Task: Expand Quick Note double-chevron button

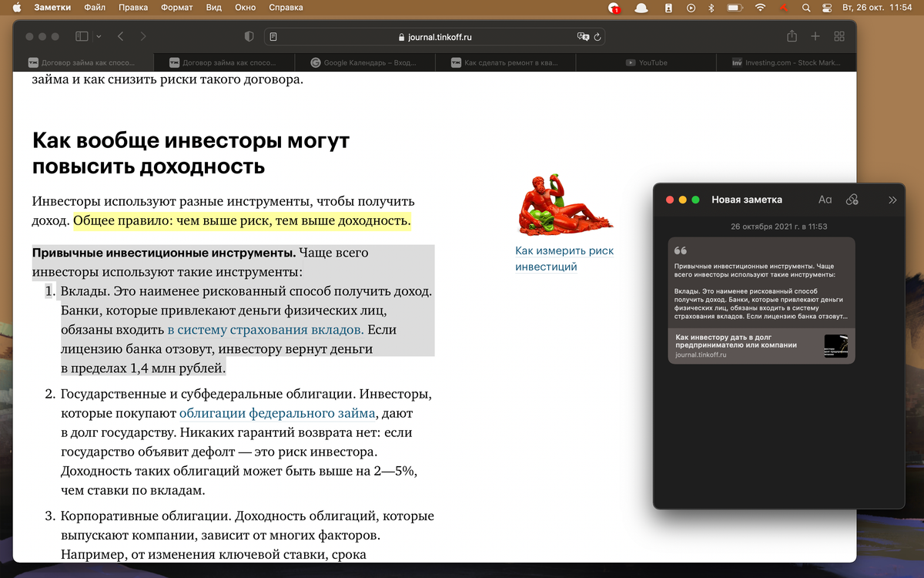Action: (x=892, y=200)
